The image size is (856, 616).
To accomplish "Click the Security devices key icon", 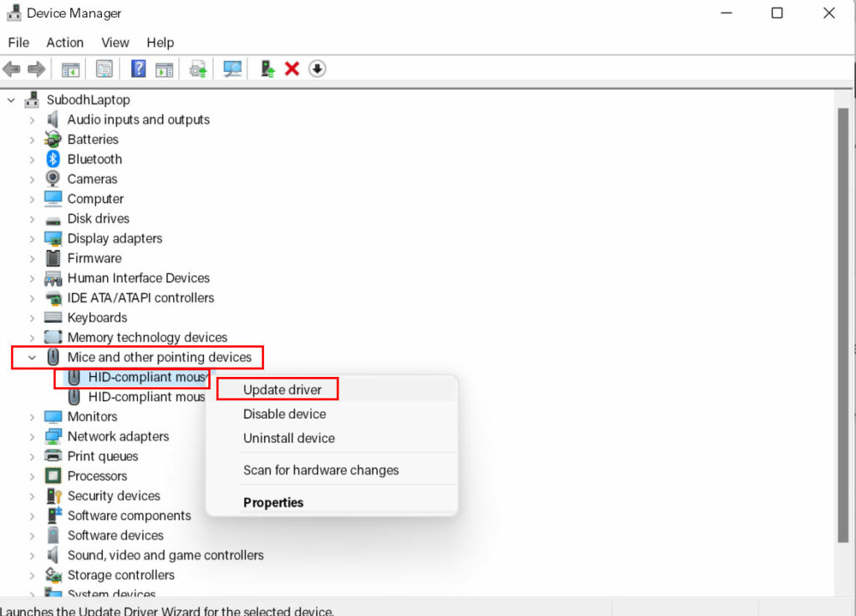I will tap(53, 496).
